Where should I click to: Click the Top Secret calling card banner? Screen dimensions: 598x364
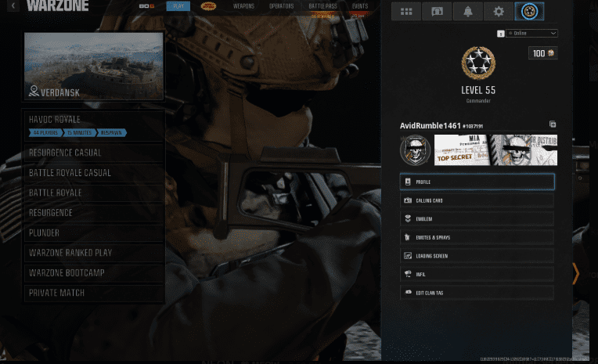pyautogui.click(x=495, y=150)
